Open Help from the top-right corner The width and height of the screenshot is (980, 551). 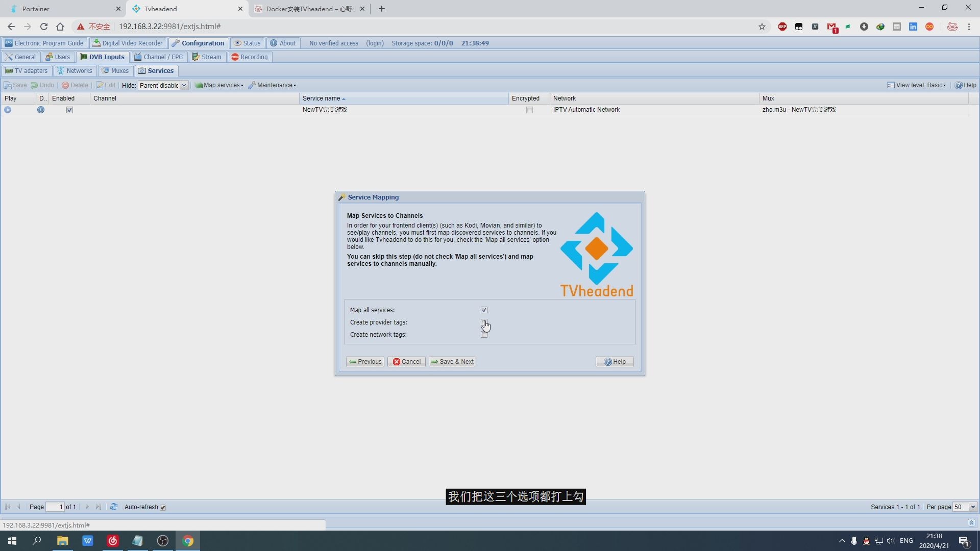965,85
